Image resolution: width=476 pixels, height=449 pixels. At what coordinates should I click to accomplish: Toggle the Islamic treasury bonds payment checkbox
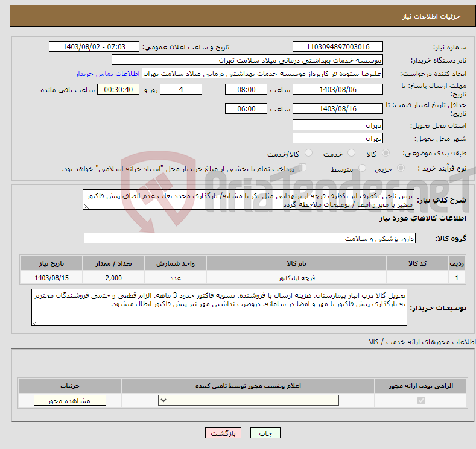303,168
